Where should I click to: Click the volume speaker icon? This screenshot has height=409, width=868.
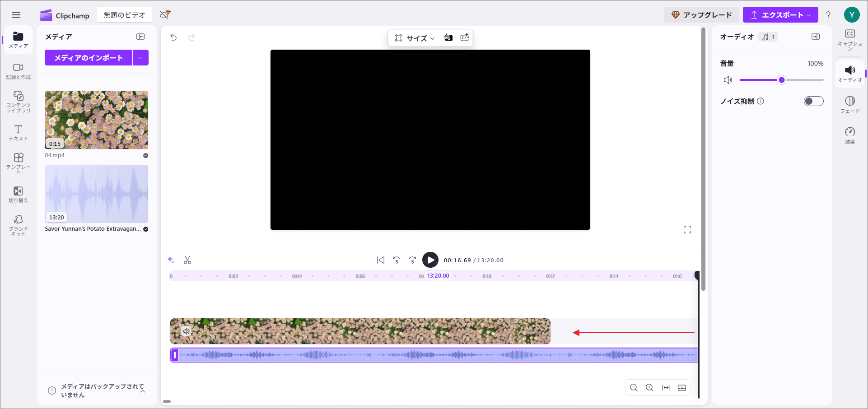(x=728, y=80)
